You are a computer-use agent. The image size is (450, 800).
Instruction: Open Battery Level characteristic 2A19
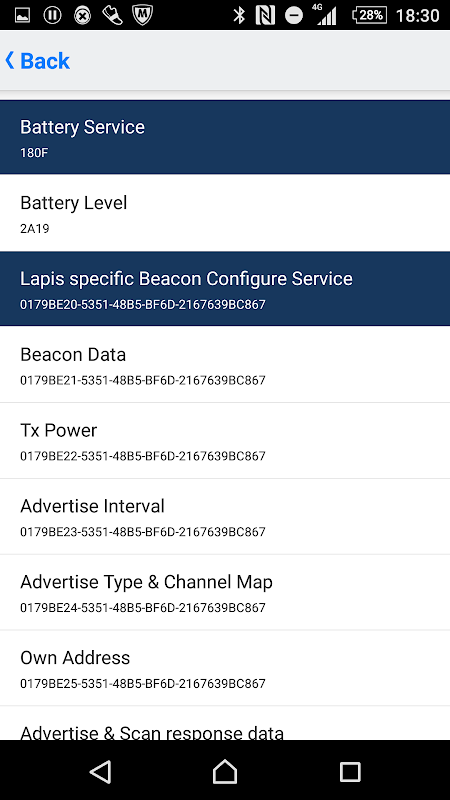click(225, 213)
